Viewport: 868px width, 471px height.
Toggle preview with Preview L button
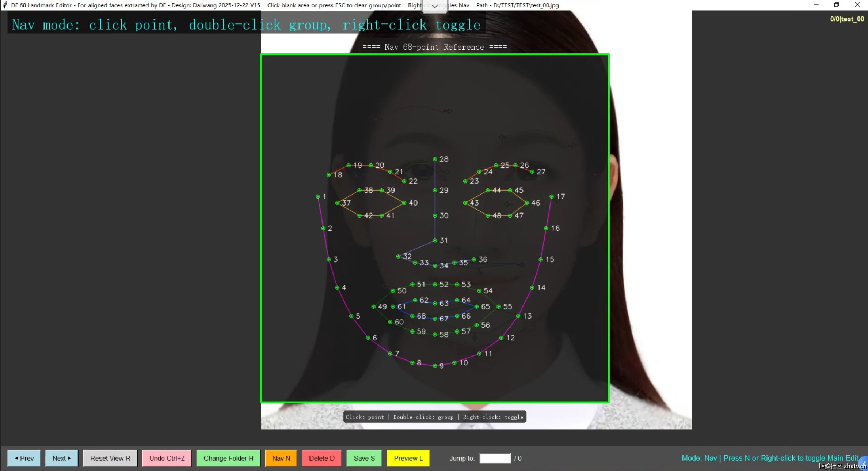click(x=408, y=458)
